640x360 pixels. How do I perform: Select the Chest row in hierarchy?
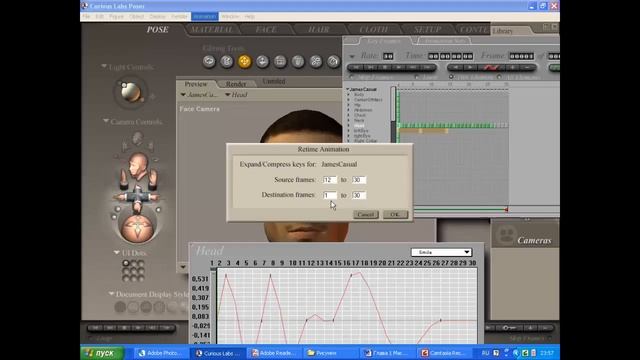click(360, 115)
